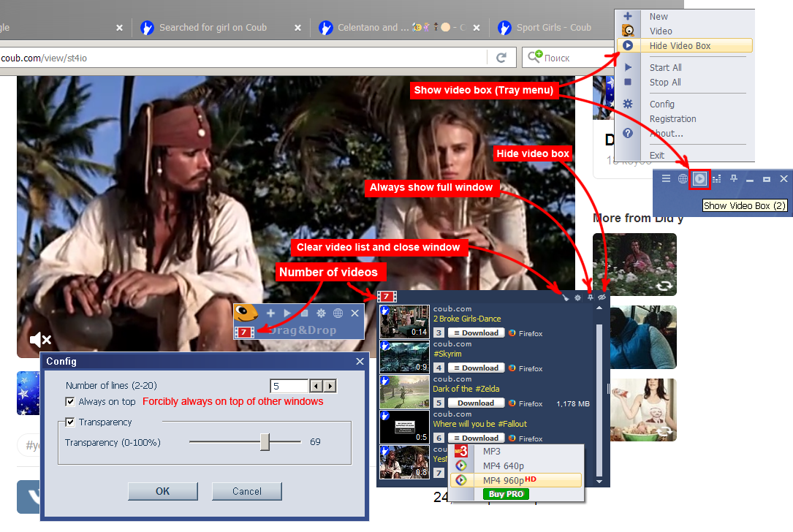Image resolution: width=793 pixels, height=532 pixels.
Task: Click the video count film icon in the video box header
Action: click(387, 297)
